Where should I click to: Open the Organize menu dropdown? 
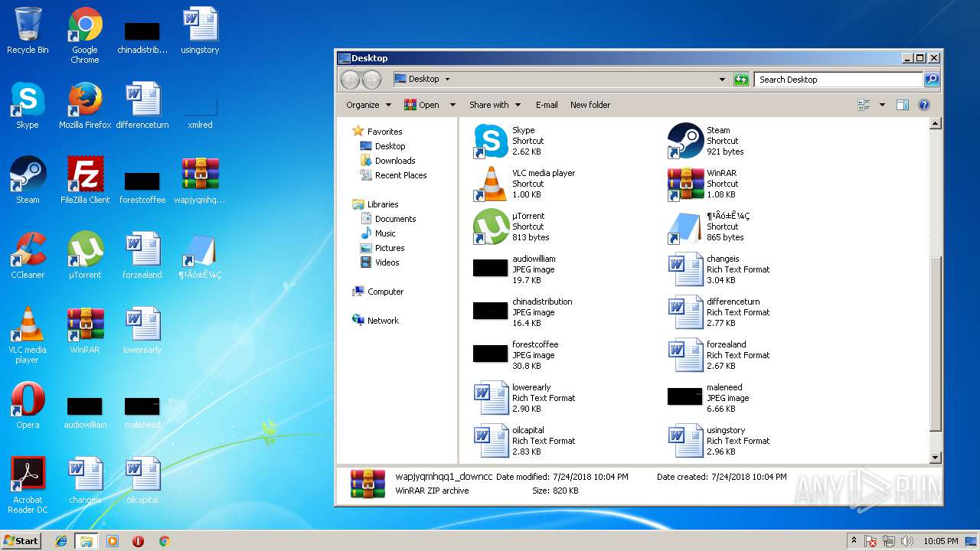368,105
